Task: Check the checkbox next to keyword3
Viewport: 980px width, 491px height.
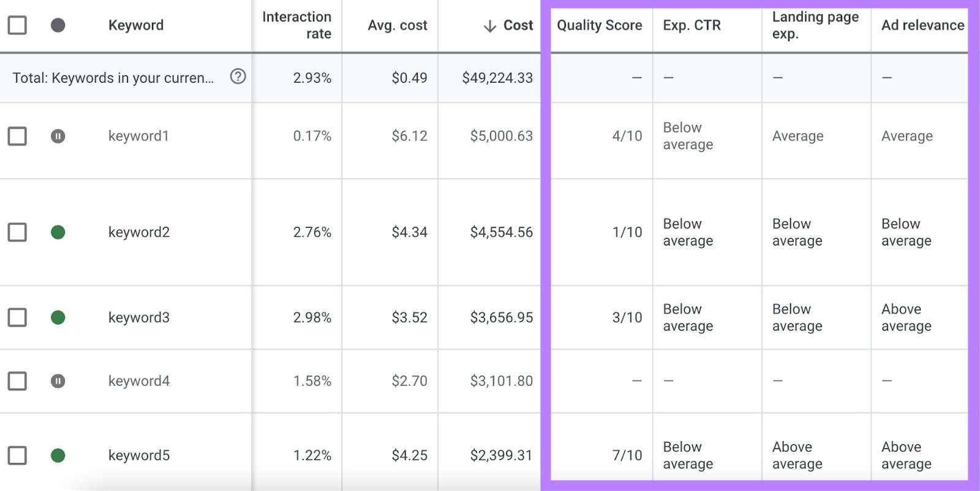Action: pyautogui.click(x=17, y=318)
